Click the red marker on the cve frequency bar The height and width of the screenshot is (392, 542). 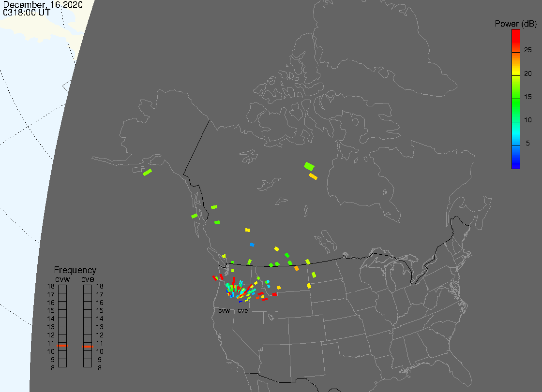[88, 347]
